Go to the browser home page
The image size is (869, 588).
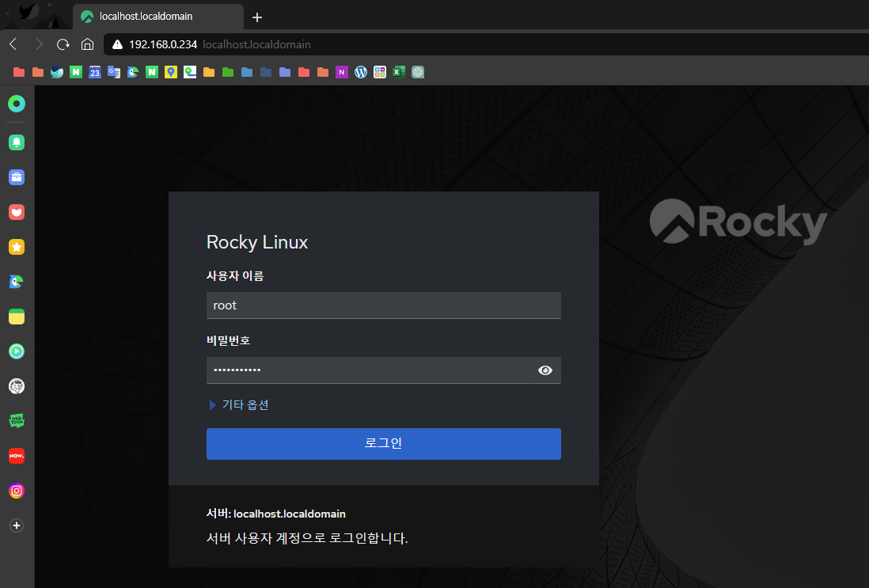point(88,44)
